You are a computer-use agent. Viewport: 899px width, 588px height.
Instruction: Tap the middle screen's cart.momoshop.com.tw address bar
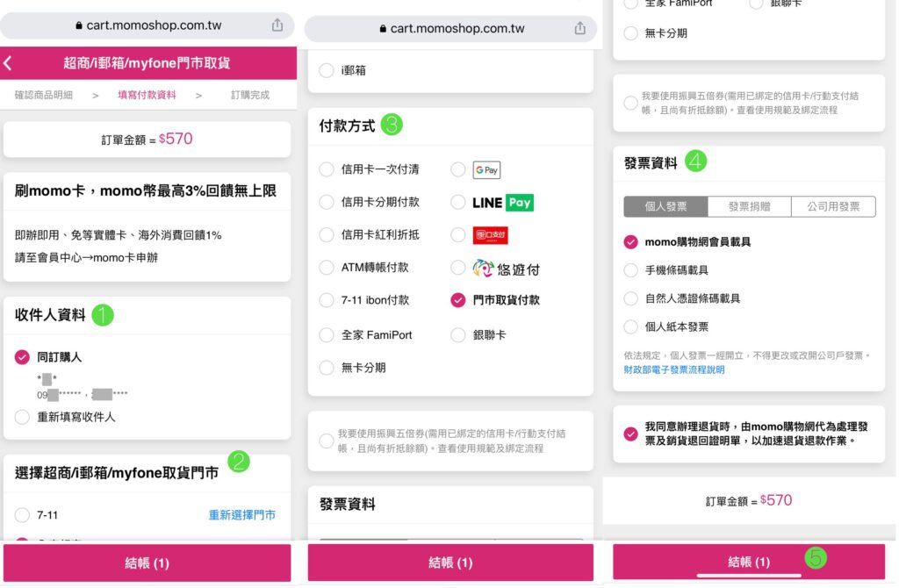point(450,28)
